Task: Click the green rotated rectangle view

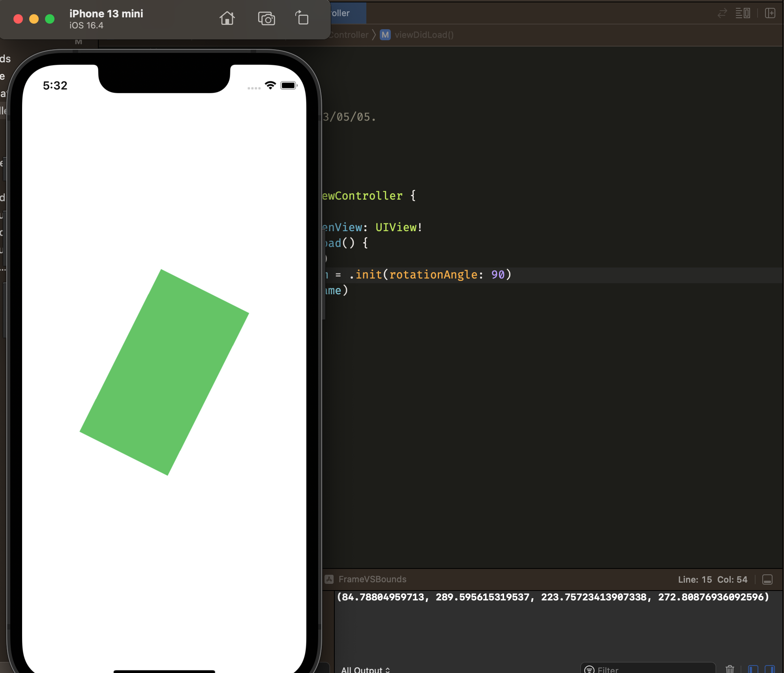Action: (164, 372)
